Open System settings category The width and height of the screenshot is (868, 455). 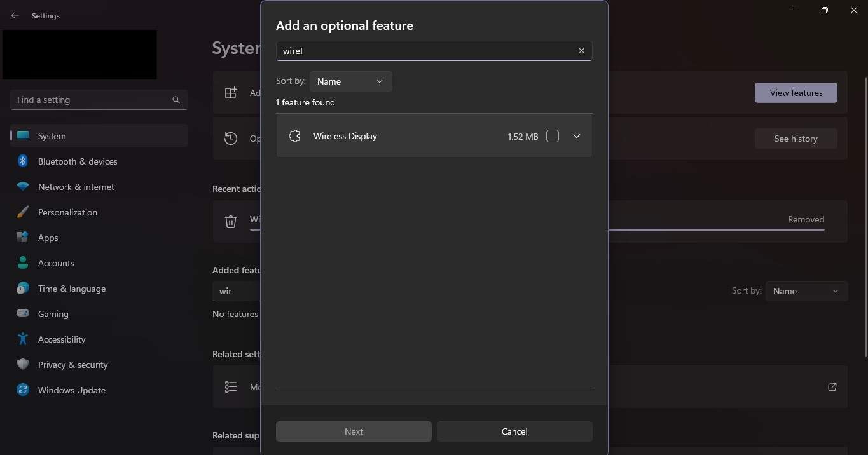[99, 136]
